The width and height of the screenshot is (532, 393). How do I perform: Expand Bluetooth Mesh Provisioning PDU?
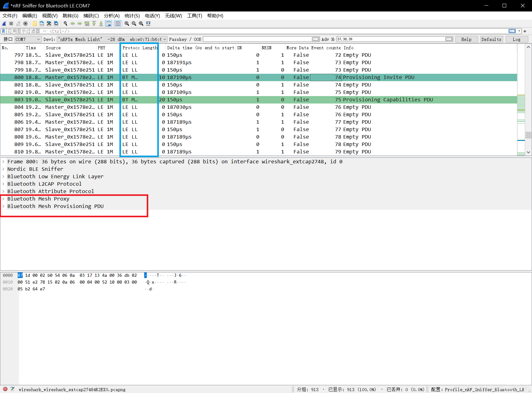click(x=3, y=206)
